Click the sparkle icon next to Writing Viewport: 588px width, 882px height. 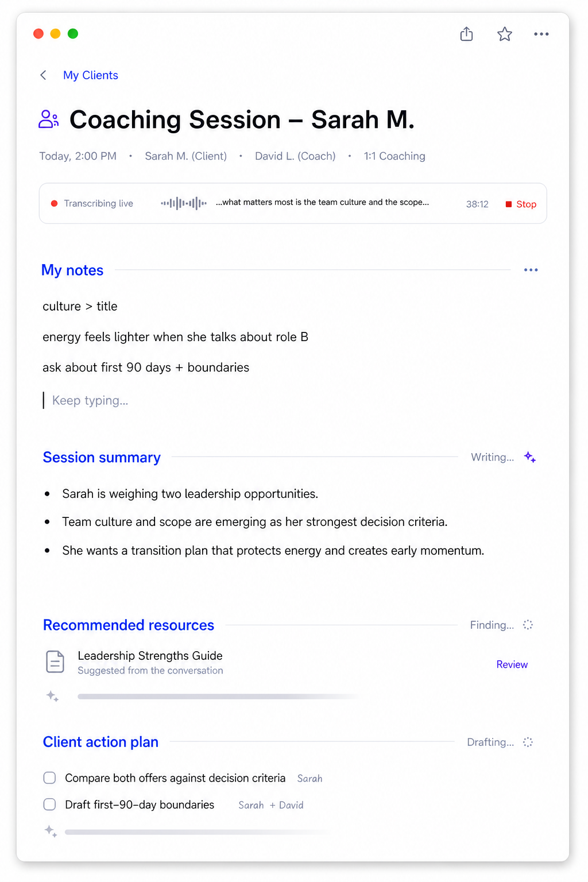[530, 457]
